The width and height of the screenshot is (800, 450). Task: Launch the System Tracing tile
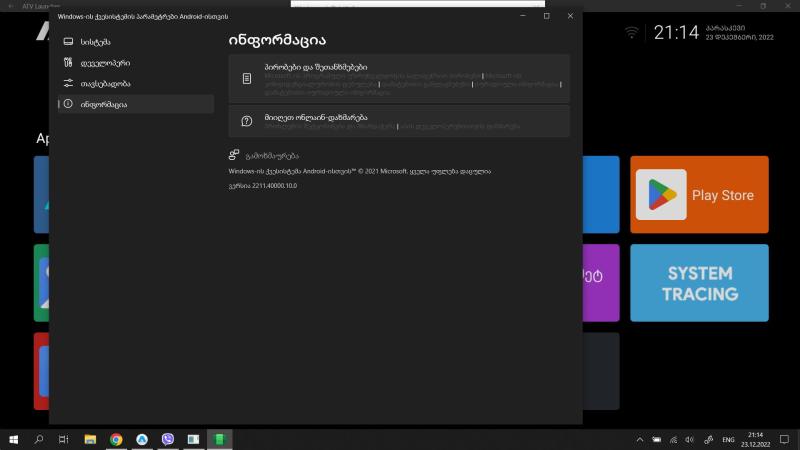tap(701, 284)
